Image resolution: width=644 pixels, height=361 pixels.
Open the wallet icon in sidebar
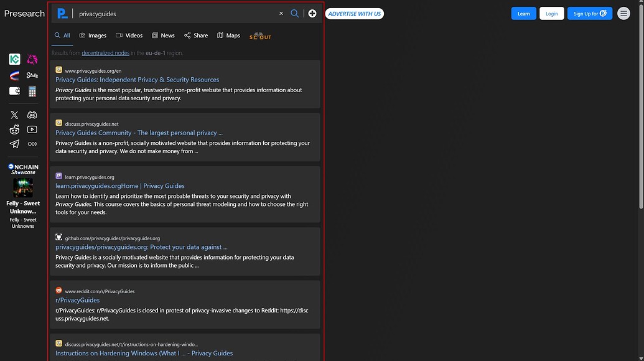[14, 91]
